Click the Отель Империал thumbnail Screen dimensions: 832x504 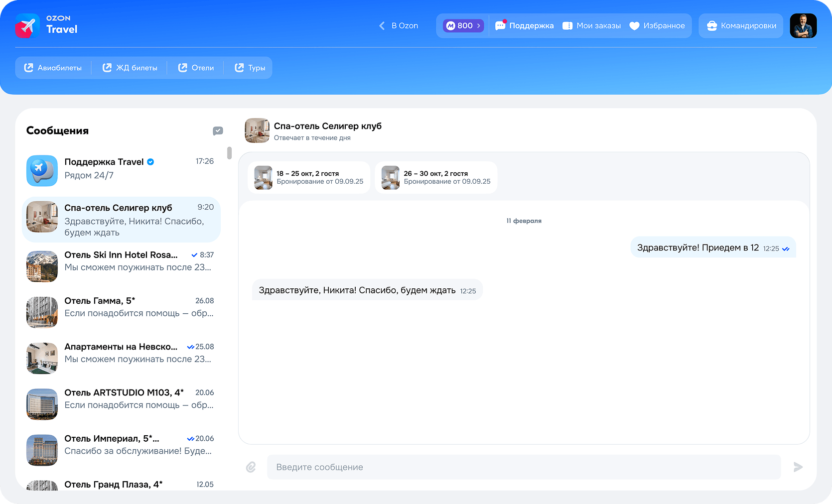[x=42, y=450]
